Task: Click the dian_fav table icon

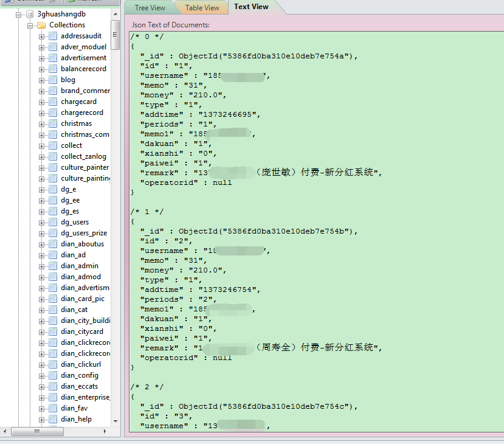Action: (53, 408)
